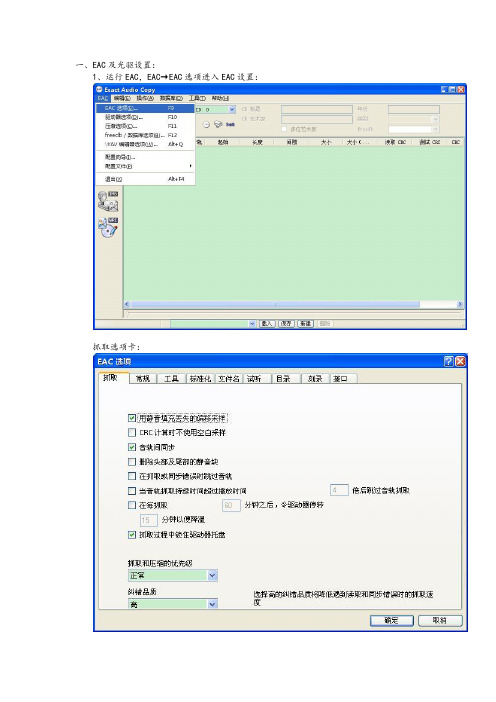
Task: Choose EAC 选项 F9 menu entry
Action: tap(145, 108)
